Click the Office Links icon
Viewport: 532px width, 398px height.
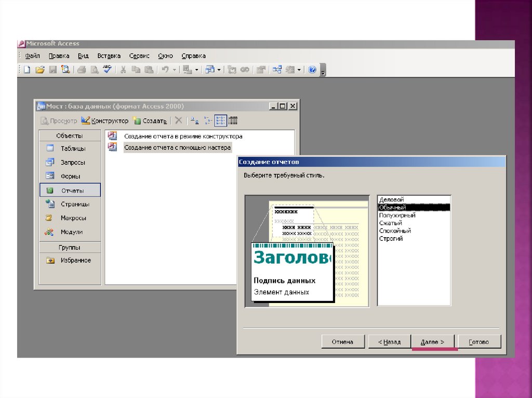[x=187, y=70]
